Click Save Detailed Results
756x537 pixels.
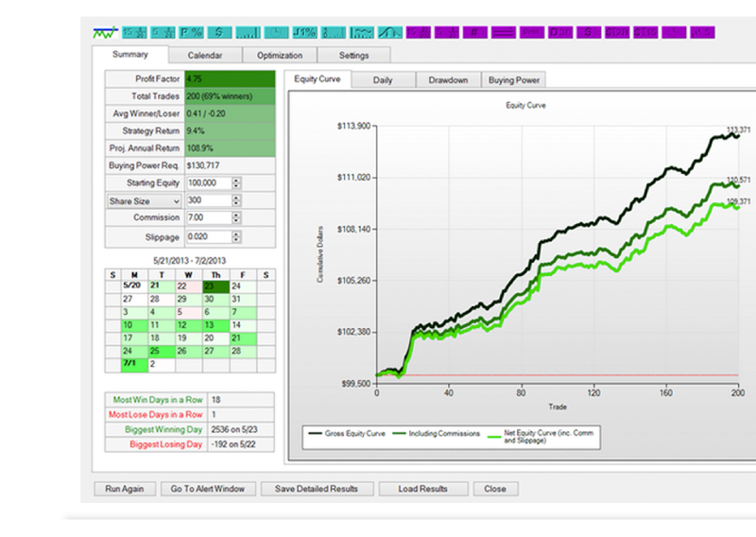[317, 489]
